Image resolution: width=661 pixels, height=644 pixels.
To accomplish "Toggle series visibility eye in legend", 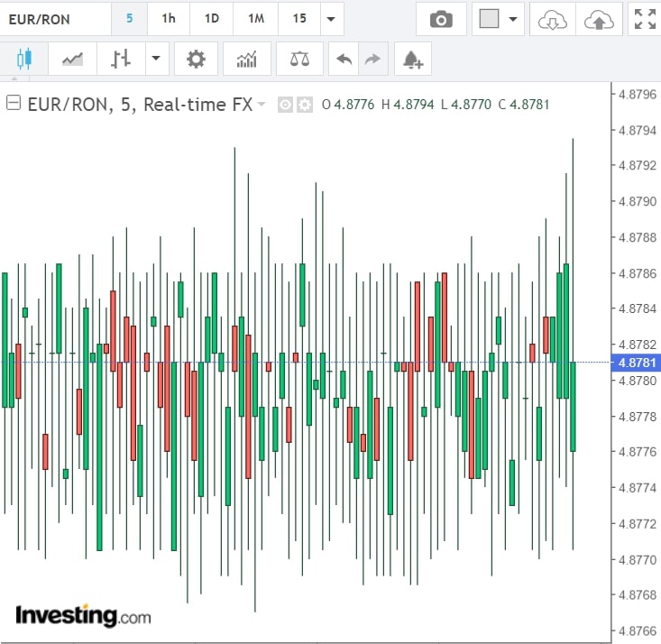I will [285, 105].
